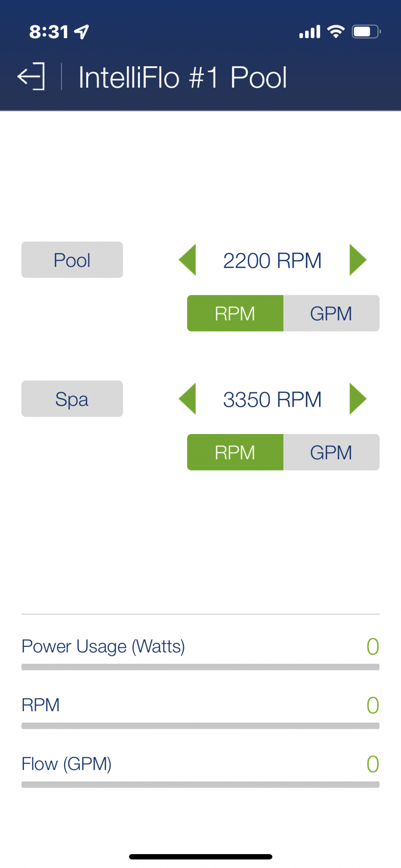Tap the Flow (GPM) progress bar
The width and height of the screenshot is (401, 868).
click(200, 785)
